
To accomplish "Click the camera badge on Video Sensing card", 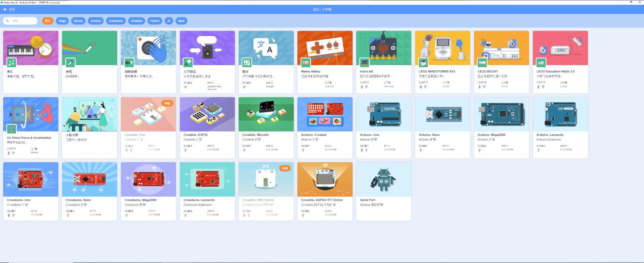I will (x=129, y=62).
